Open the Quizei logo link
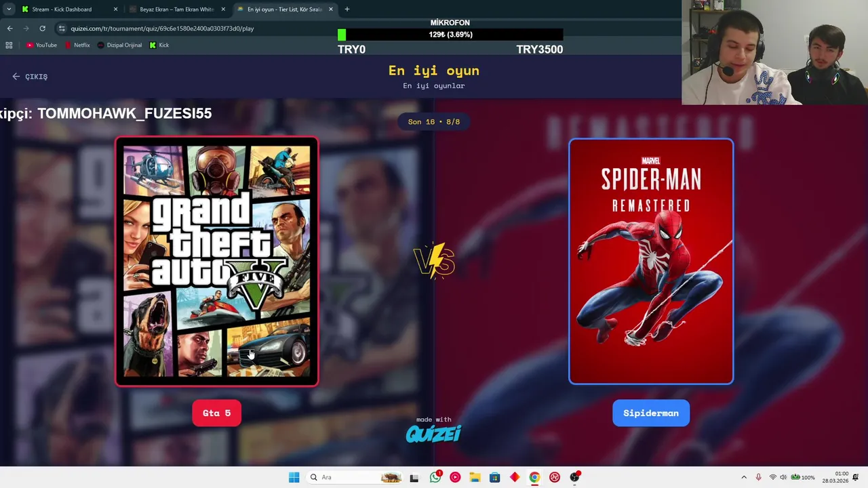 click(433, 433)
